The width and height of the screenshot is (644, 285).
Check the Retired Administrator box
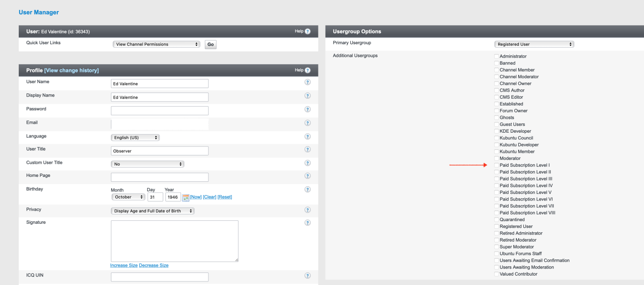tap(496, 233)
